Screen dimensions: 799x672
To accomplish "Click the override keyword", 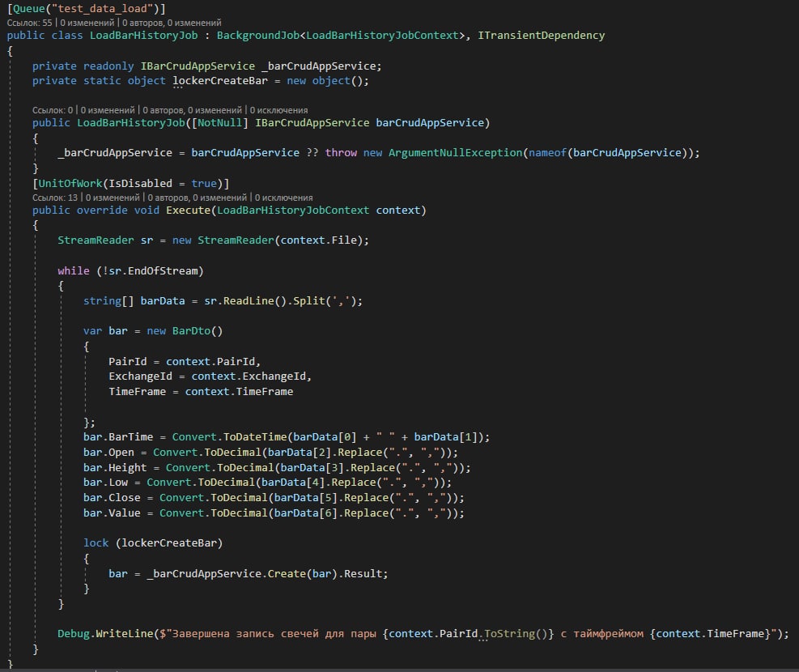I will point(102,210).
